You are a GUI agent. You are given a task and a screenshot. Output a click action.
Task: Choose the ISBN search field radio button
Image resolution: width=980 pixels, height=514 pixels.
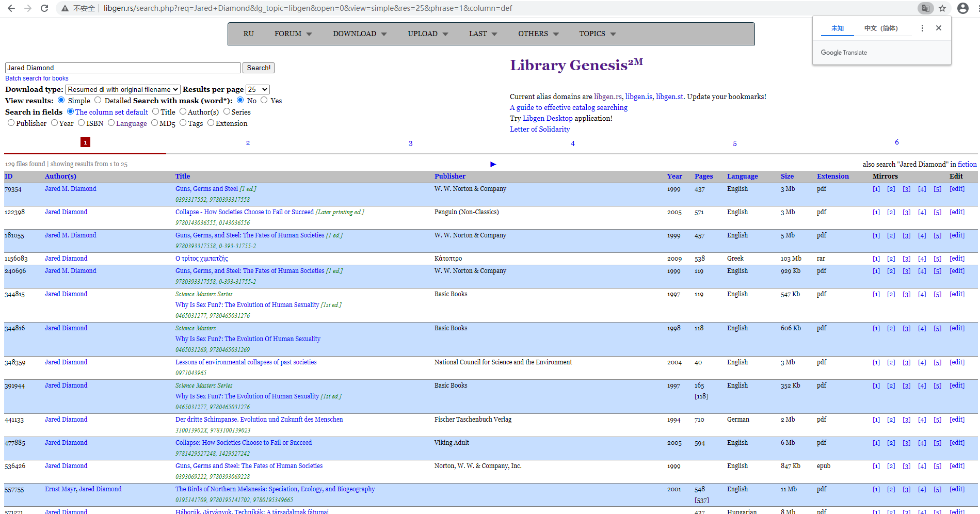(x=81, y=123)
